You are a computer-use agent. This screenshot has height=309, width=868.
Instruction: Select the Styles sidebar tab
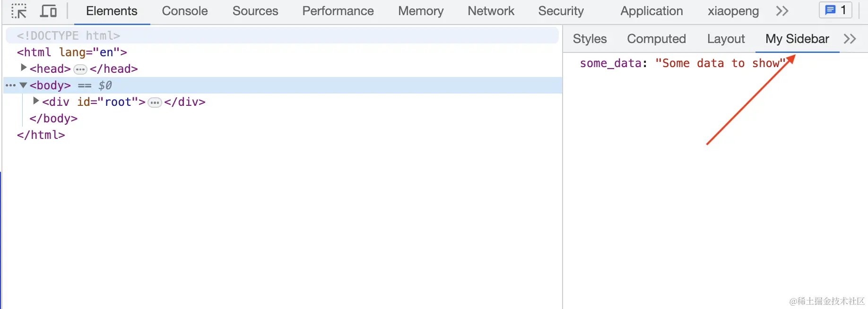[589, 39]
